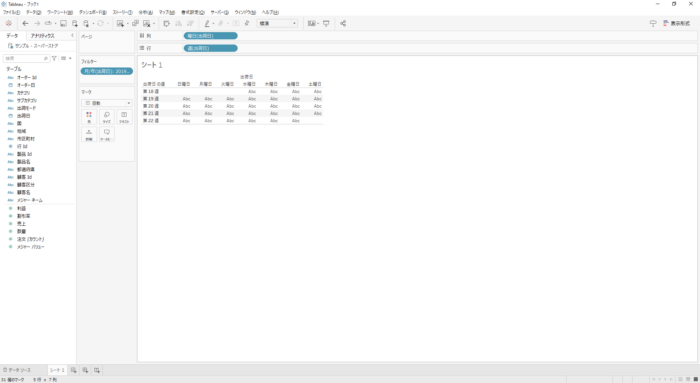Click the データ ソース tab at the bottom
700x383 pixels.
tap(17, 370)
